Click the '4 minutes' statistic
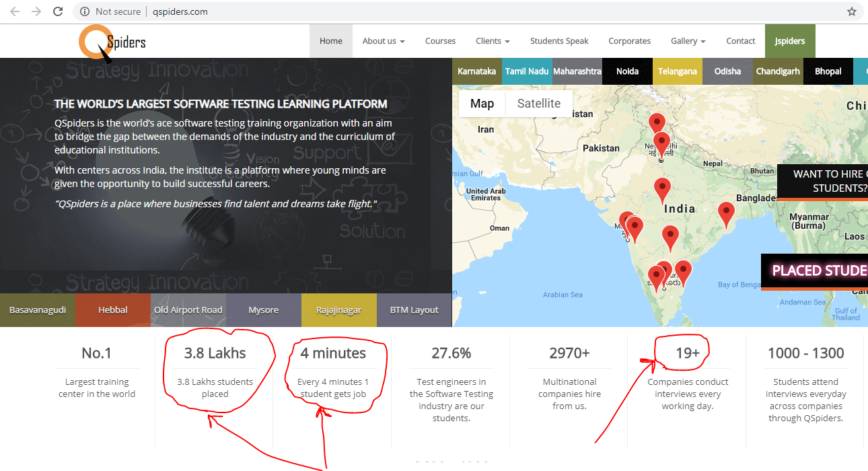 [333, 353]
